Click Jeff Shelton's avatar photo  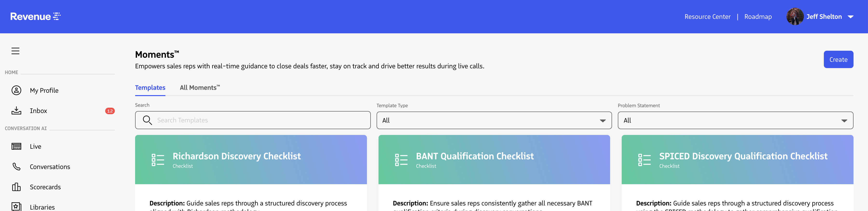pos(795,16)
